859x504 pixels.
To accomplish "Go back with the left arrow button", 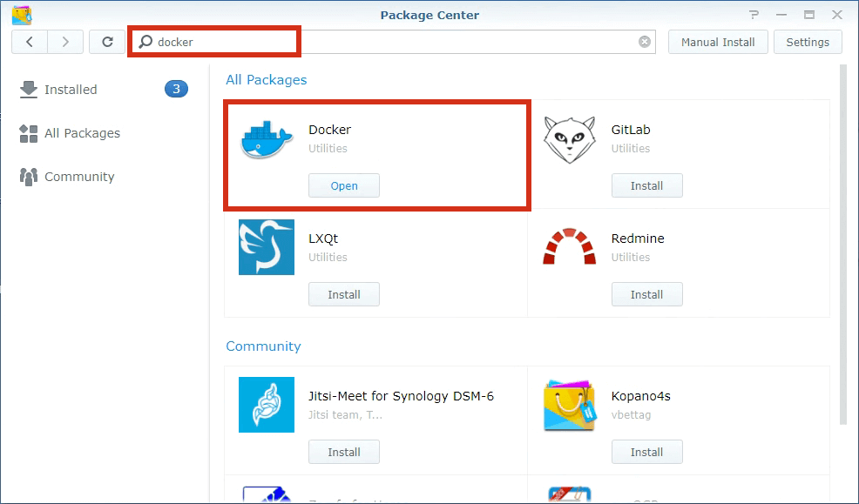I will [30, 42].
